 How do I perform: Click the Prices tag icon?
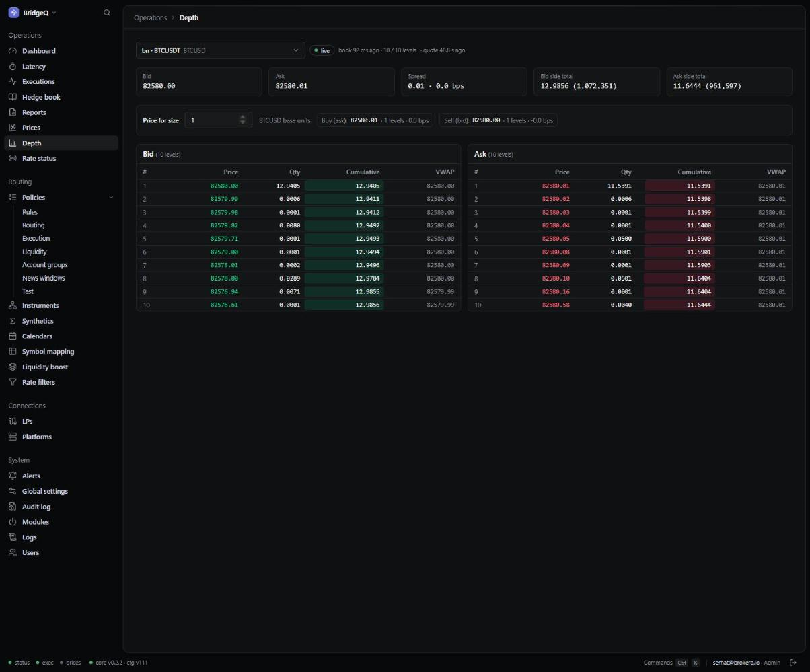click(13, 128)
